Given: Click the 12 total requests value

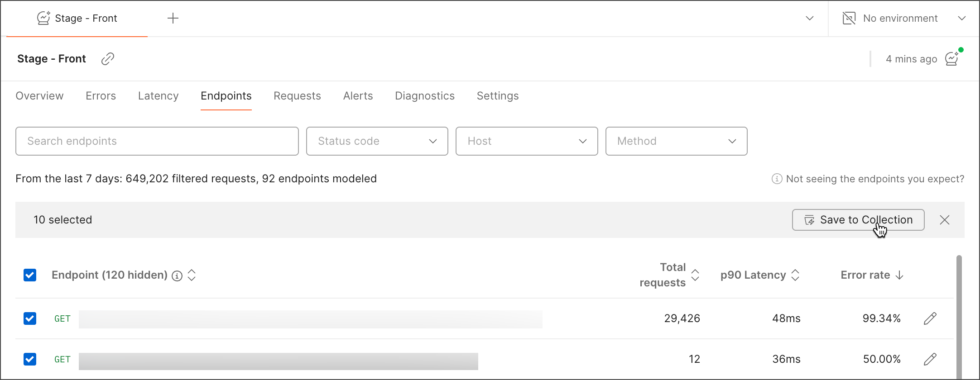Looking at the screenshot, I should (x=694, y=359).
